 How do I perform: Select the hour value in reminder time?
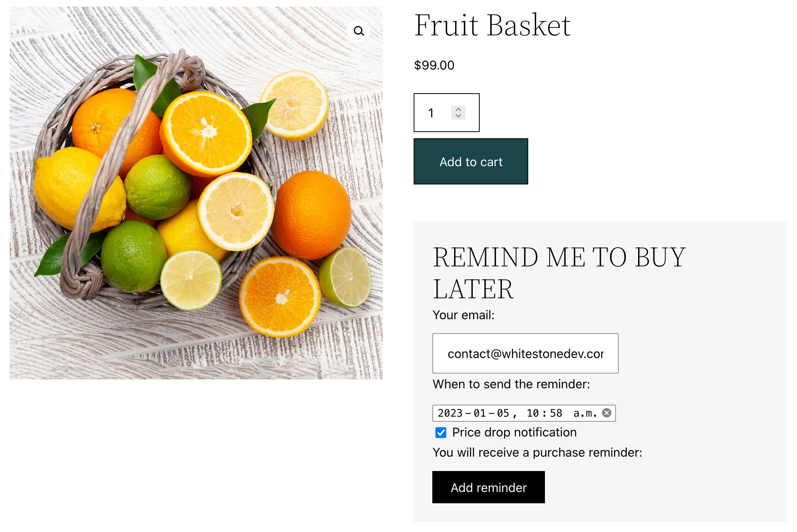(532, 413)
